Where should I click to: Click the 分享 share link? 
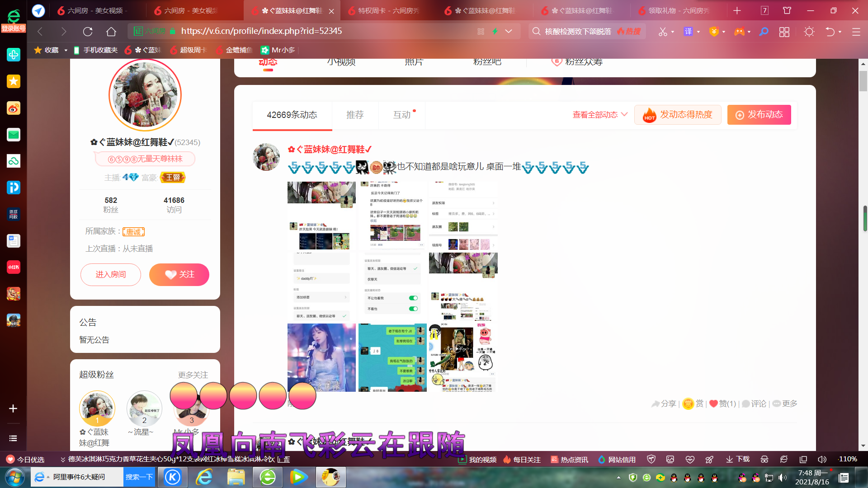(663, 404)
